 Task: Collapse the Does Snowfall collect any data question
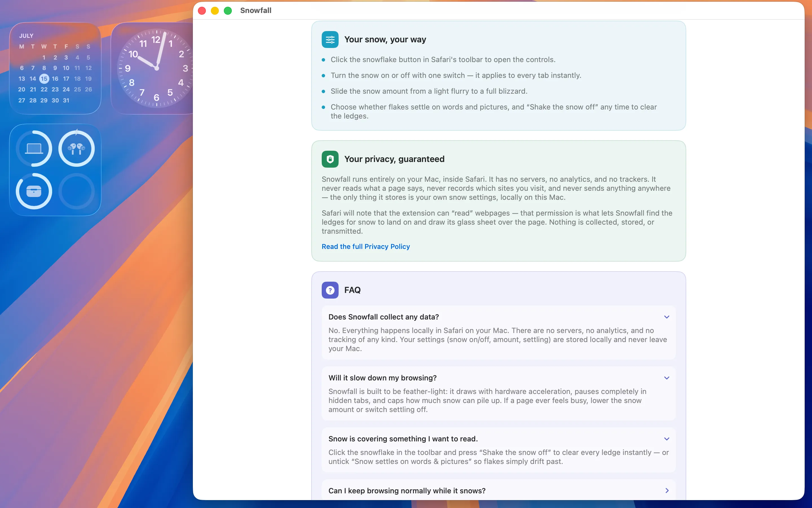(667, 317)
